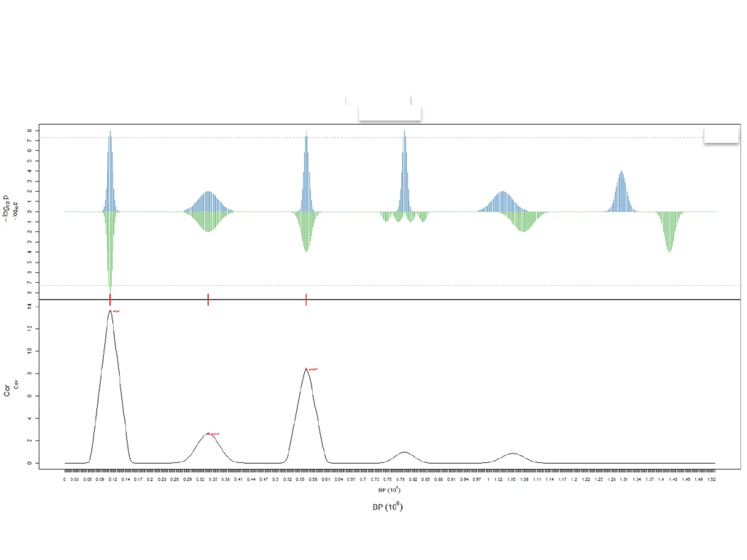Click the red tick marker near BP 0.33
The image size is (747, 560).
pos(208,300)
